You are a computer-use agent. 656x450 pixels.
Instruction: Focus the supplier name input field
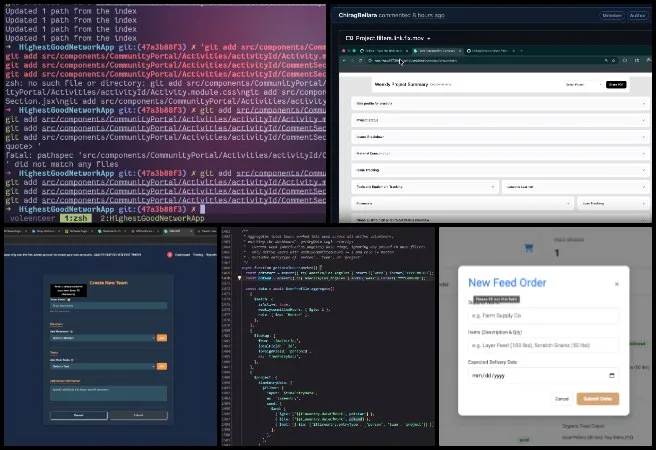[x=543, y=316]
